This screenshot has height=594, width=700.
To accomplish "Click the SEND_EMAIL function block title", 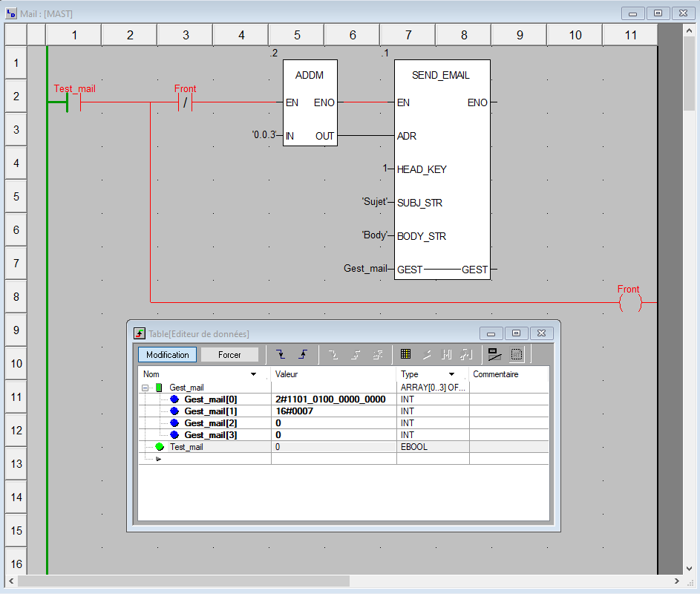I will tap(441, 75).
